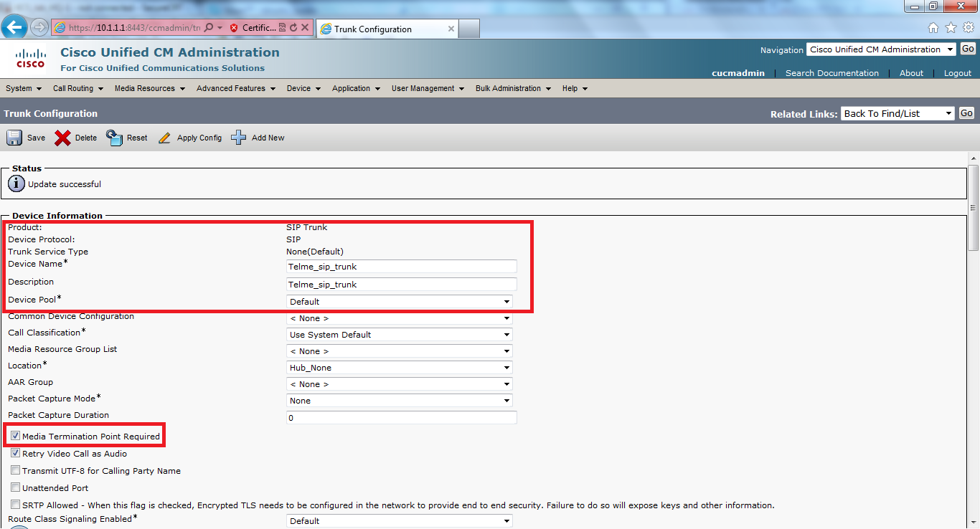Image resolution: width=980 pixels, height=529 pixels.
Task: Click Go next to Navigation dropdown
Action: [x=968, y=49]
